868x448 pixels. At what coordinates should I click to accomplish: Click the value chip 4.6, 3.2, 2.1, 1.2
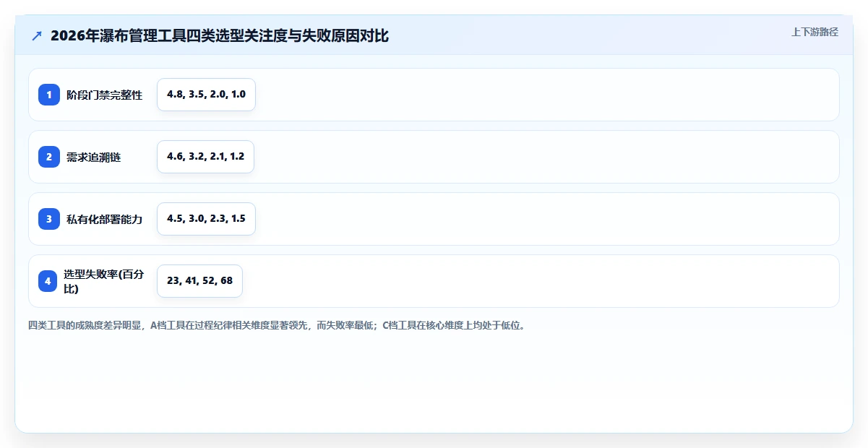(x=205, y=157)
